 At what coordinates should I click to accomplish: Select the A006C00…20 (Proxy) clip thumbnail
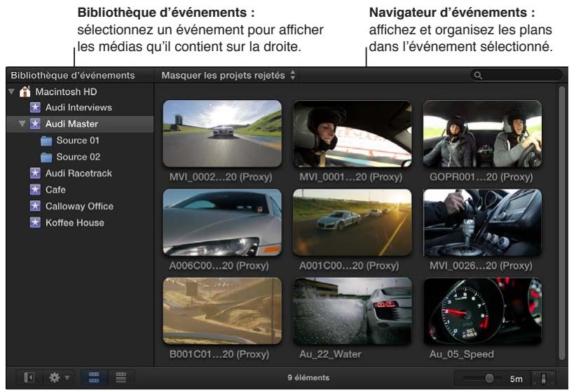coord(222,223)
